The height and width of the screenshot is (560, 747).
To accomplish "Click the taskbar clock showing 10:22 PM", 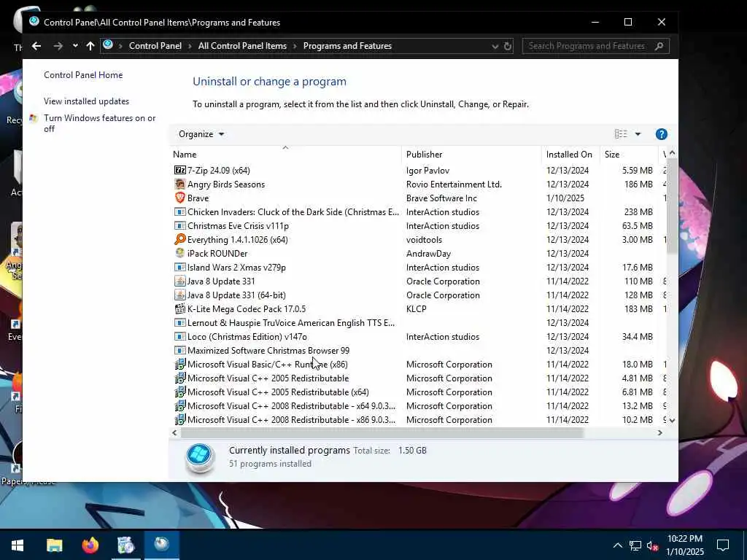I will click(684, 545).
